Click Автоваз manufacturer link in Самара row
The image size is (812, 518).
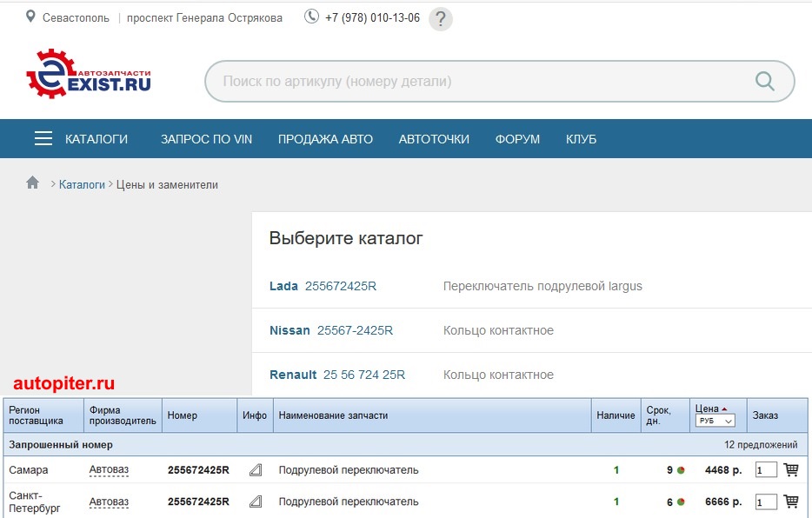[x=109, y=470]
